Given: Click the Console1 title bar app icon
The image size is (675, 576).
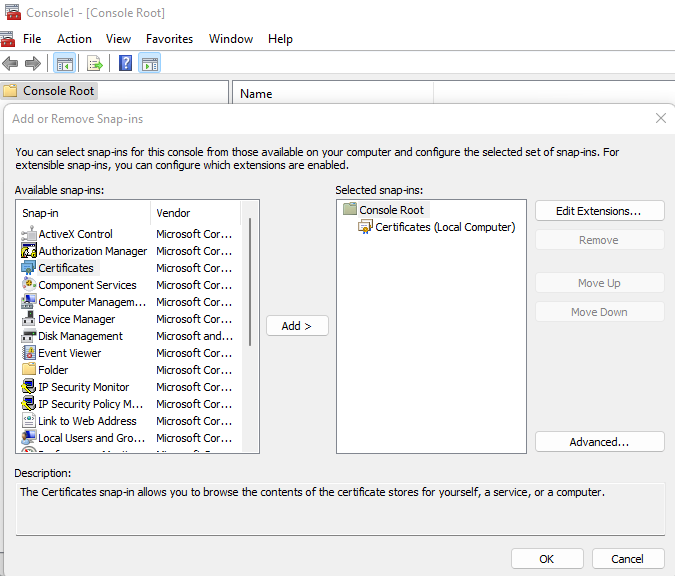Looking at the screenshot, I should click(13, 12).
